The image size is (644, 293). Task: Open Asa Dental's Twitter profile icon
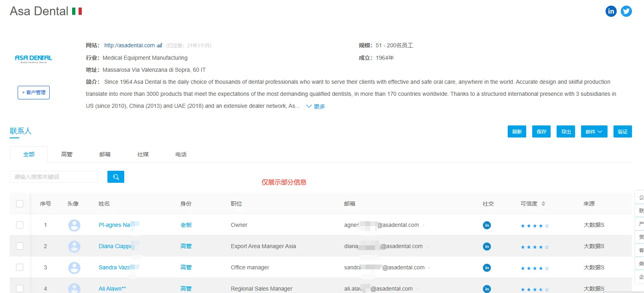pyautogui.click(x=626, y=11)
